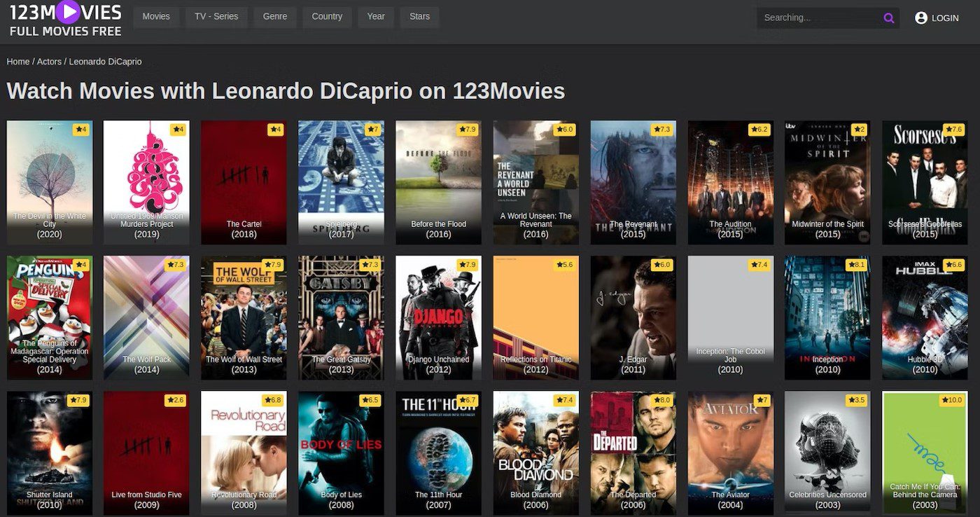Open Before the Flood poster
This screenshot has width=980, height=517.
tap(438, 182)
